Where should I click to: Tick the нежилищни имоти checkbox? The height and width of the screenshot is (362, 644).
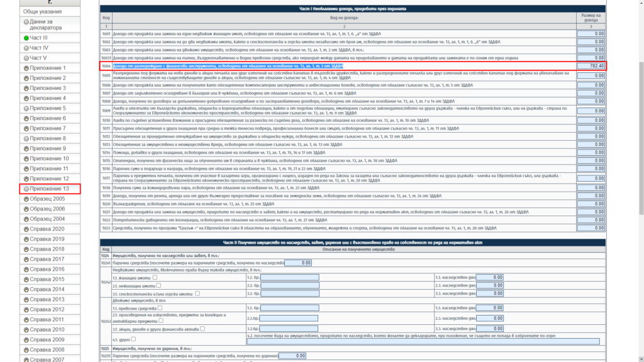point(158,285)
